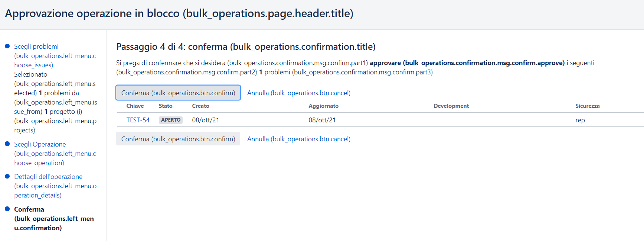Click the Creato column header
The height and width of the screenshot is (241, 644).
point(200,106)
